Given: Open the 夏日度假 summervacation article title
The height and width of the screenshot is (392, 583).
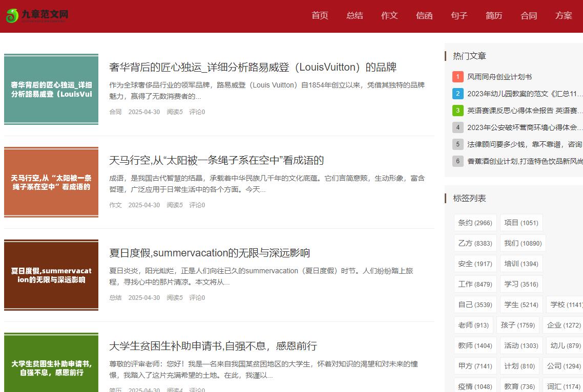Looking at the screenshot, I should 209,253.
